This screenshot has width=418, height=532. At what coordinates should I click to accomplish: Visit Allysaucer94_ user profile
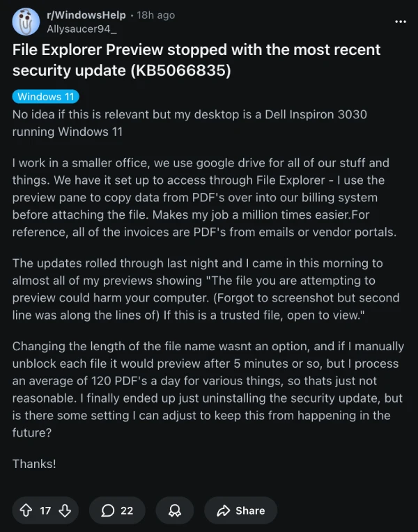pyautogui.click(x=82, y=29)
